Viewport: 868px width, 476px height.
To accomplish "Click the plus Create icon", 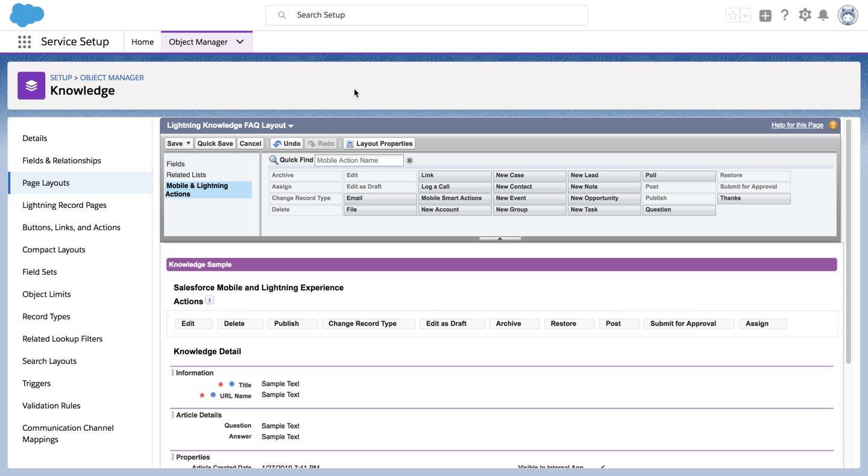I will pyautogui.click(x=765, y=14).
